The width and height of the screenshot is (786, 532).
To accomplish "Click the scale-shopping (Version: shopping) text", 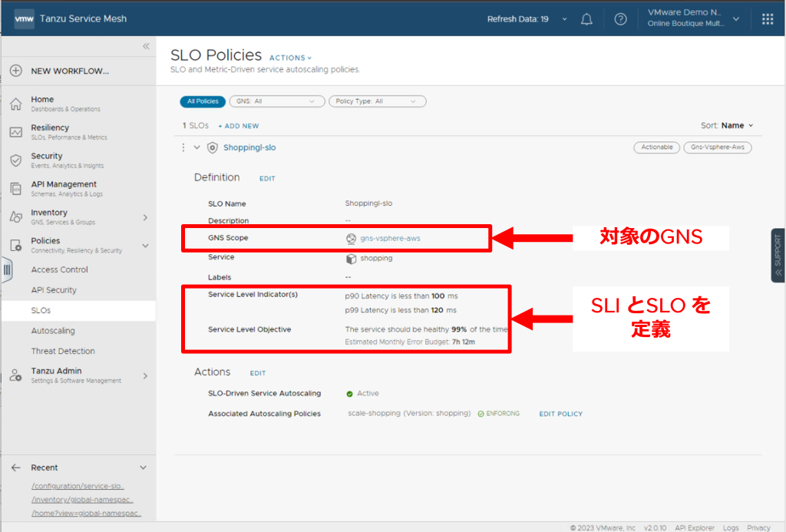I will [x=410, y=414].
